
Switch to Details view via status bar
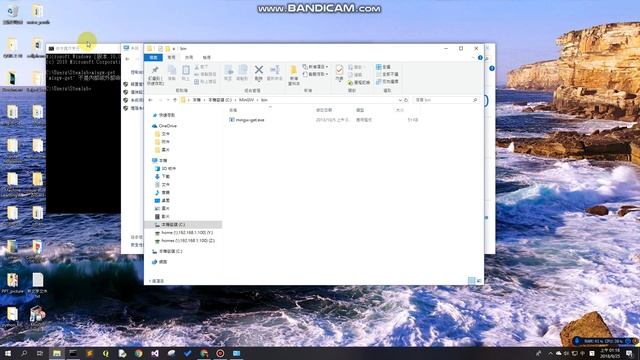point(472,281)
